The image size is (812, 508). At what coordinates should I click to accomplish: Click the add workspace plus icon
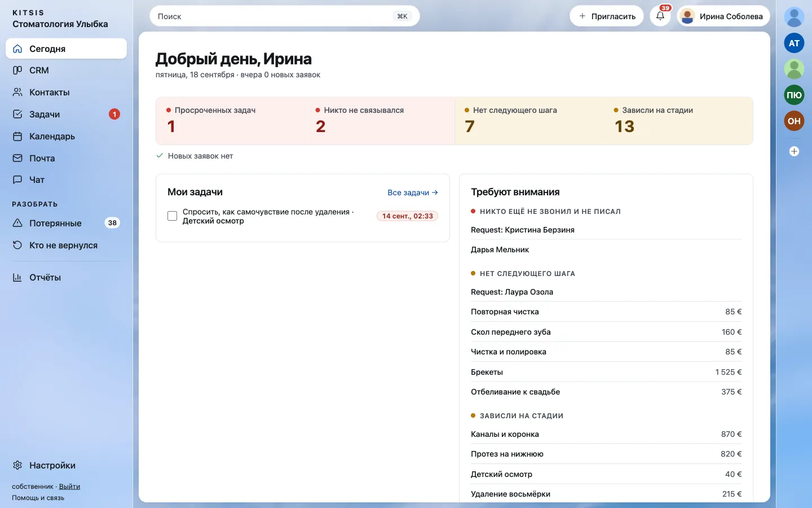[x=794, y=151]
